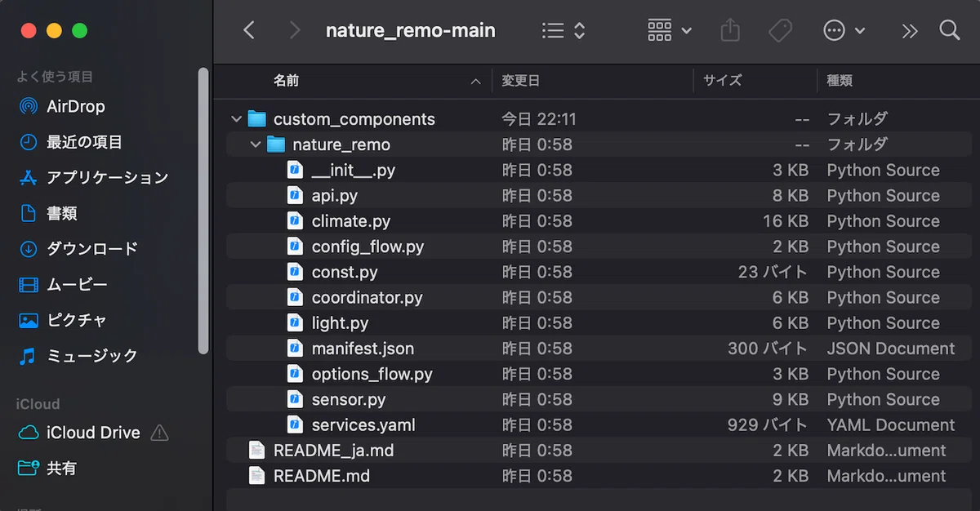This screenshot has width=980, height=511.
Task: Click the iCloud Drive warning triangle
Action: pyautogui.click(x=160, y=433)
